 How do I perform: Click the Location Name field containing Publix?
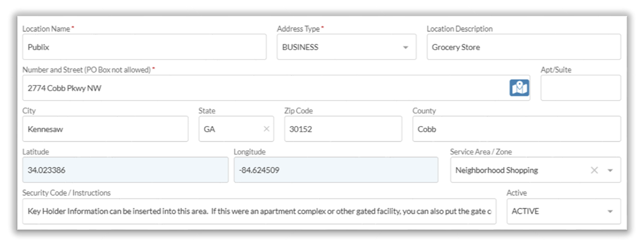[144, 47]
